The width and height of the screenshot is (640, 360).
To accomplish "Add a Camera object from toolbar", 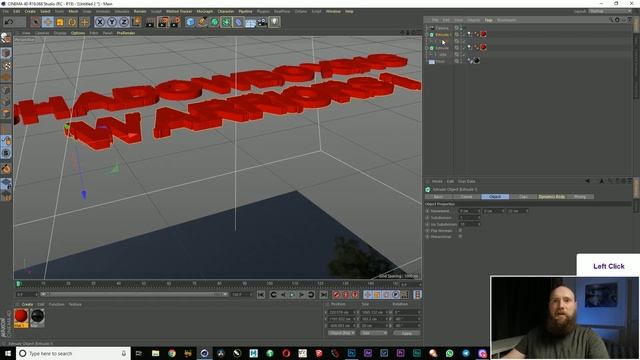I will pyautogui.click(x=262, y=22).
